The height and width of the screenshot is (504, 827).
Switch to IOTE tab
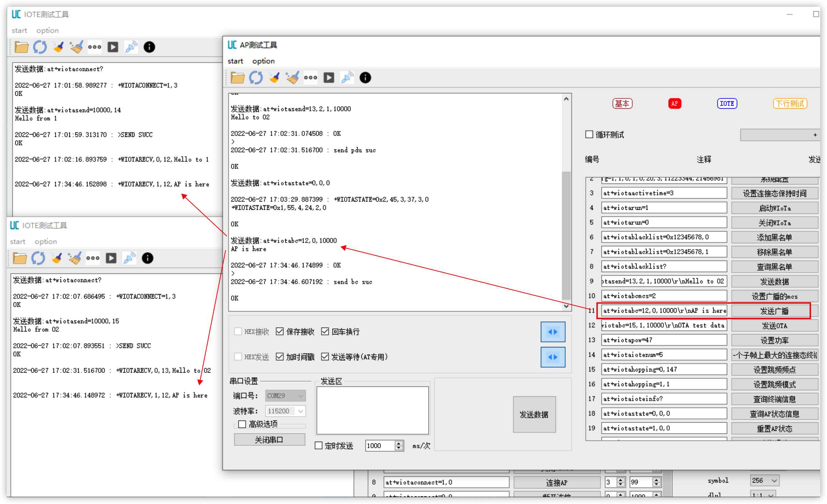[x=727, y=104]
